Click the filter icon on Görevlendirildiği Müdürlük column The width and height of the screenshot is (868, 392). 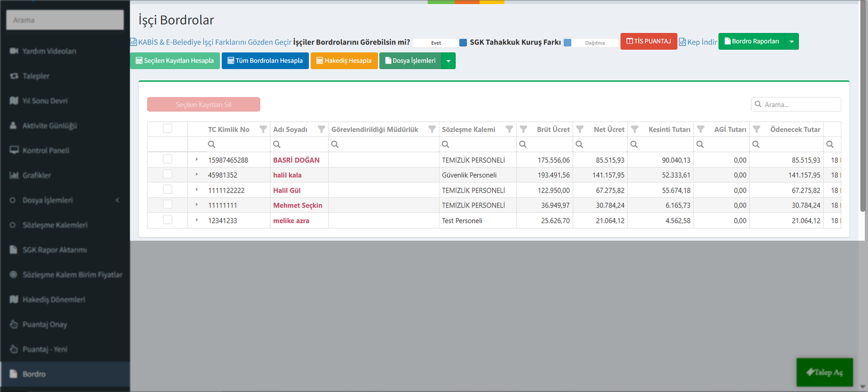pyautogui.click(x=432, y=129)
